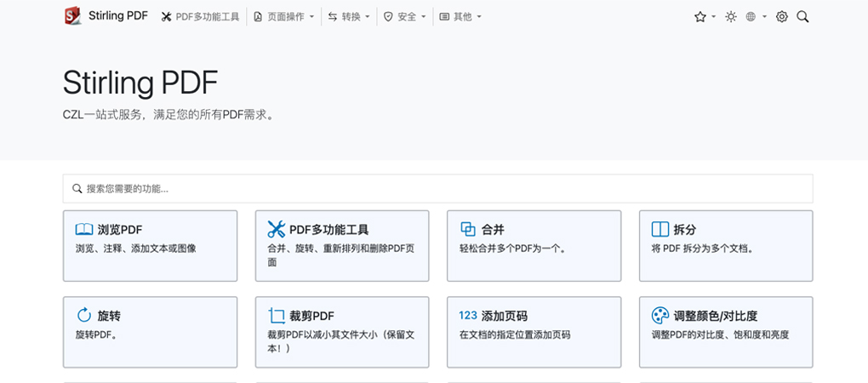Viewport: 868px width, 383px height.
Task: Click the PDF多功能工具 card wrench icon
Action: click(x=277, y=229)
